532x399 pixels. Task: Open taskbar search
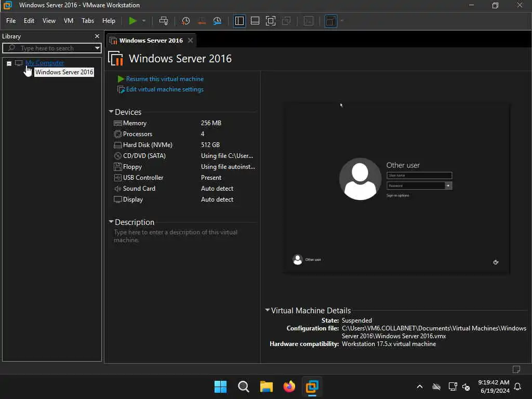point(243,387)
